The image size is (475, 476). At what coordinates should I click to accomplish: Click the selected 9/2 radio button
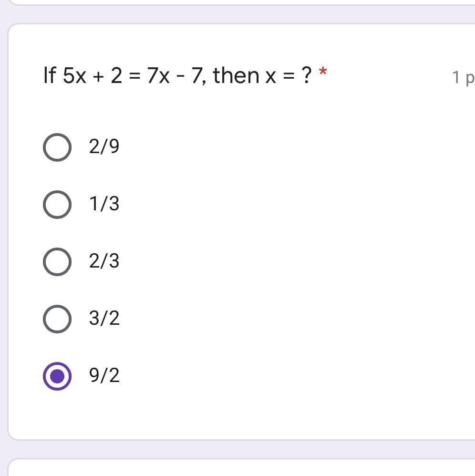(57, 376)
